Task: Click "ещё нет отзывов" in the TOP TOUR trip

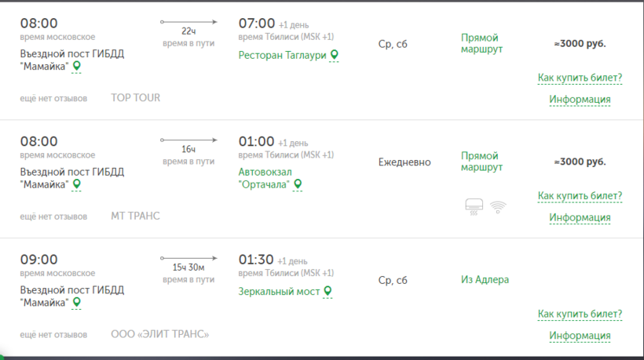Action: (53, 98)
